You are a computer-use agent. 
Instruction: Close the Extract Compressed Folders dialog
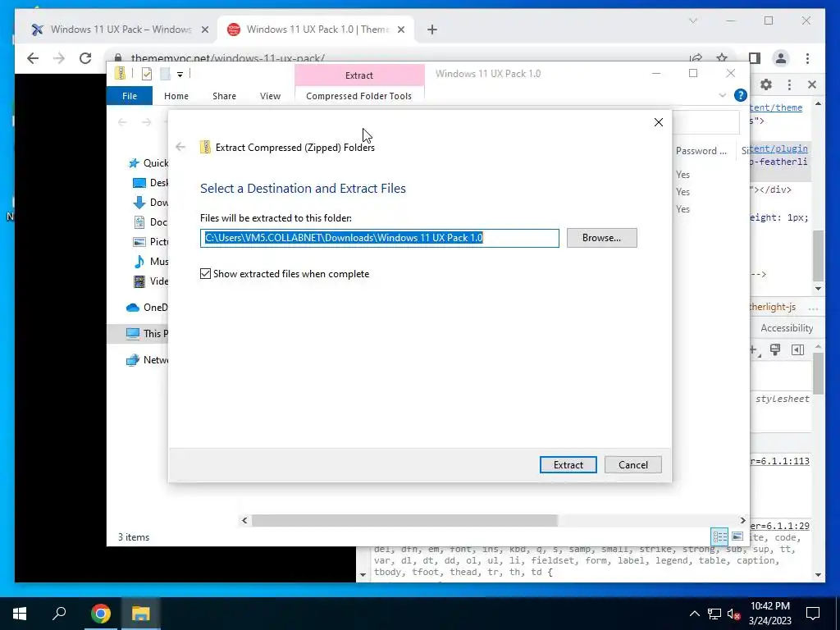click(x=659, y=122)
